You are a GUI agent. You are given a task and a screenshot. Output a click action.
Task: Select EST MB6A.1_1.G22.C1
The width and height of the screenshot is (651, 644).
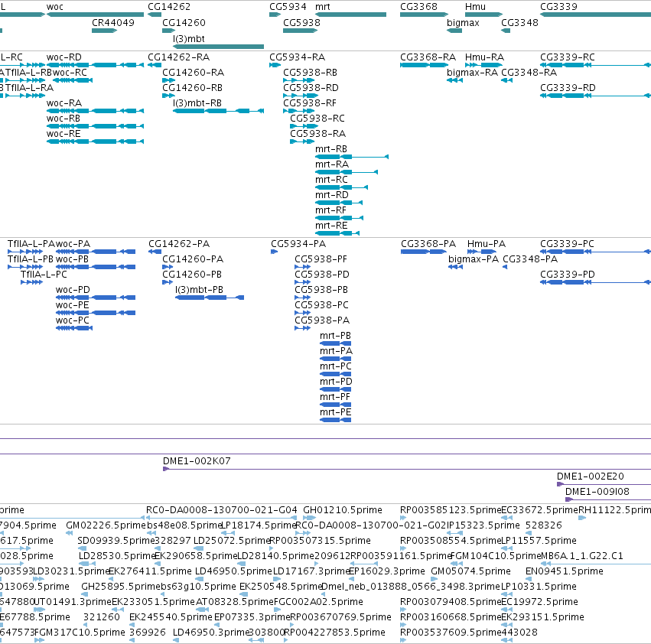(x=582, y=556)
